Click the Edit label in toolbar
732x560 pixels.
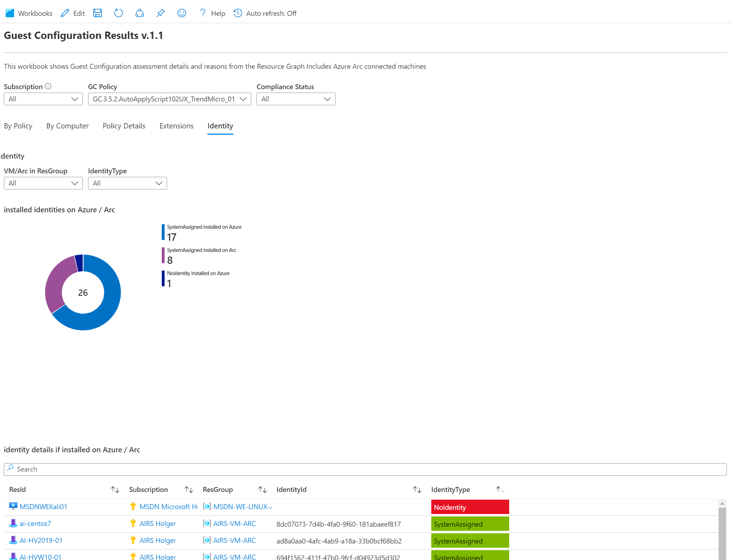[x=79, y=13]
